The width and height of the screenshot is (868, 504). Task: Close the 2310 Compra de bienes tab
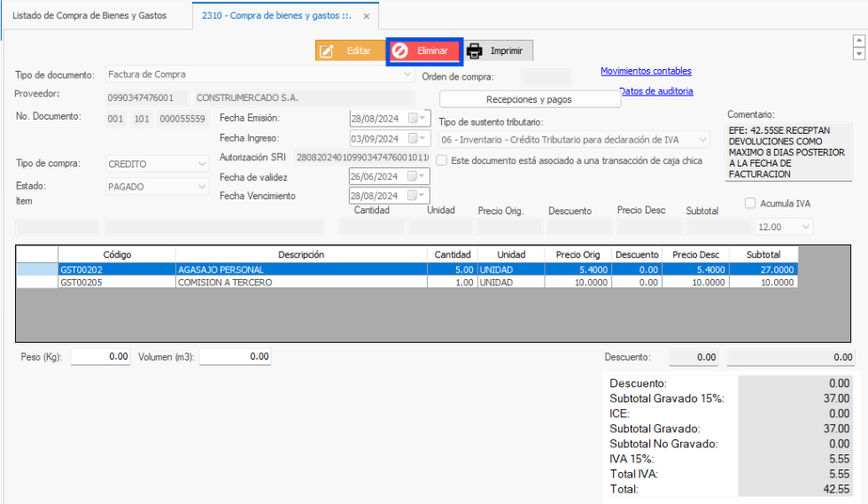point(366,16)
